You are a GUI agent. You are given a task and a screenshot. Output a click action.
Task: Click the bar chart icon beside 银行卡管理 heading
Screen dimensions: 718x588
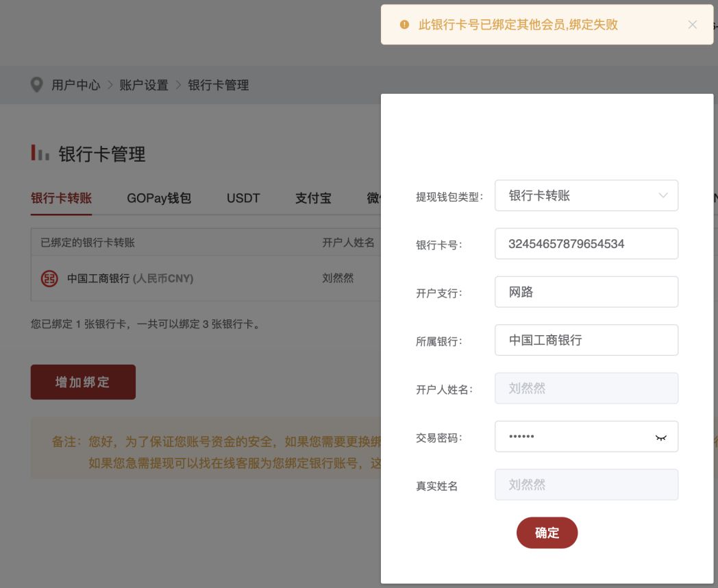(x=40, y=154)
